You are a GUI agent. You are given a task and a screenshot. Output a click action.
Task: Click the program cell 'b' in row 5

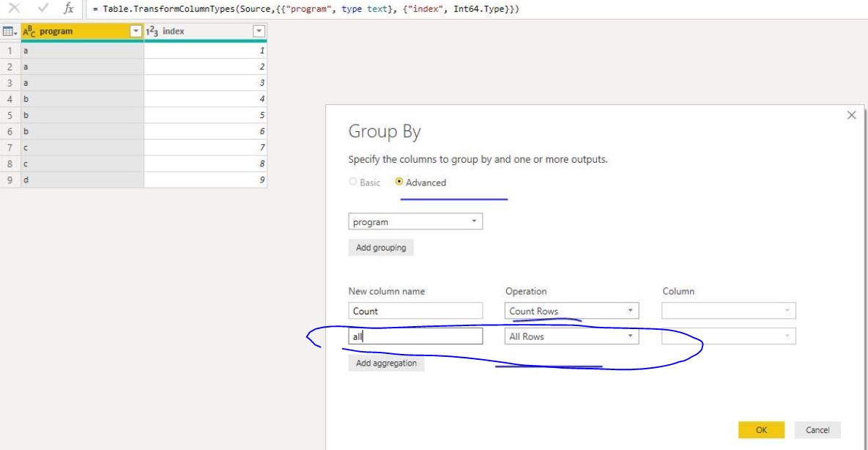click(82, 115)
